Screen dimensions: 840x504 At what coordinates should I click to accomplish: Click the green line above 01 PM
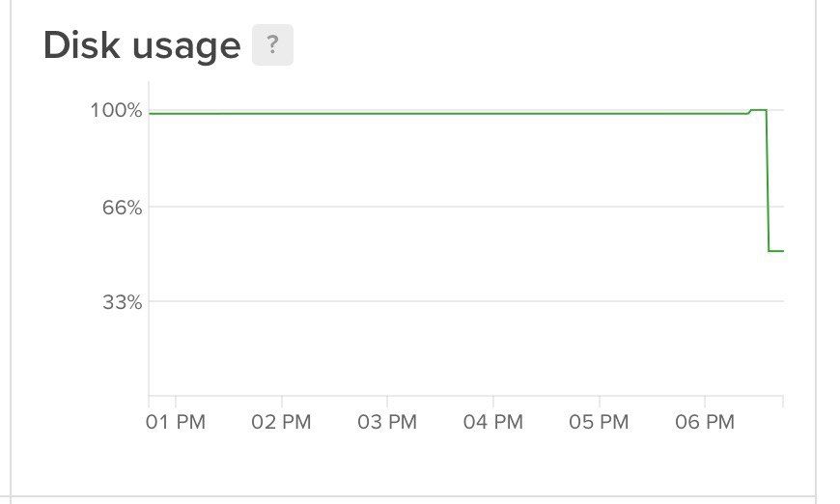click(176, 113)
